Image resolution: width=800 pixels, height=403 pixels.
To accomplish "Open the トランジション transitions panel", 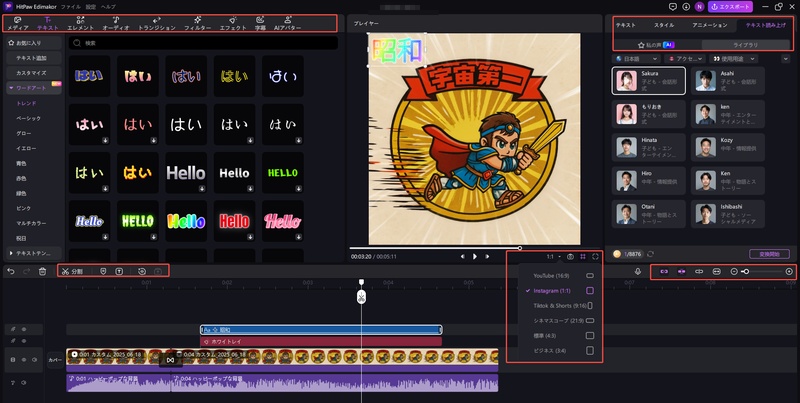I will click(157, 23).
